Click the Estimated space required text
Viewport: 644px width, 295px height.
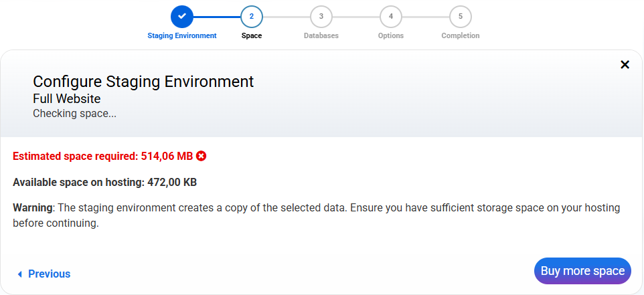click(102, 156)
